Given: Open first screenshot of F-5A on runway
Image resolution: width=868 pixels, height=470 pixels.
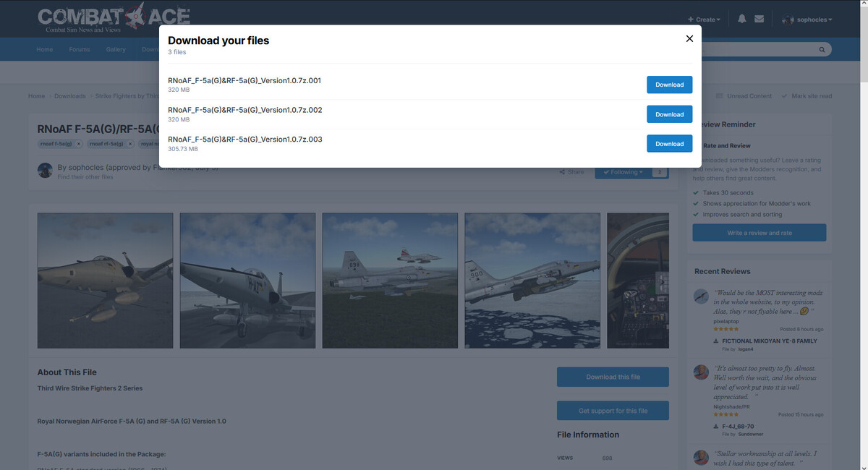Looking at the screenshot, I should tap(105, 281).
